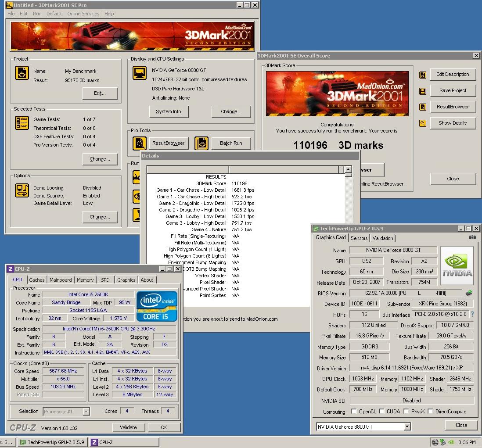482x448 pixels.
Task: Click the Save Project button
Action: pos(453,90)
